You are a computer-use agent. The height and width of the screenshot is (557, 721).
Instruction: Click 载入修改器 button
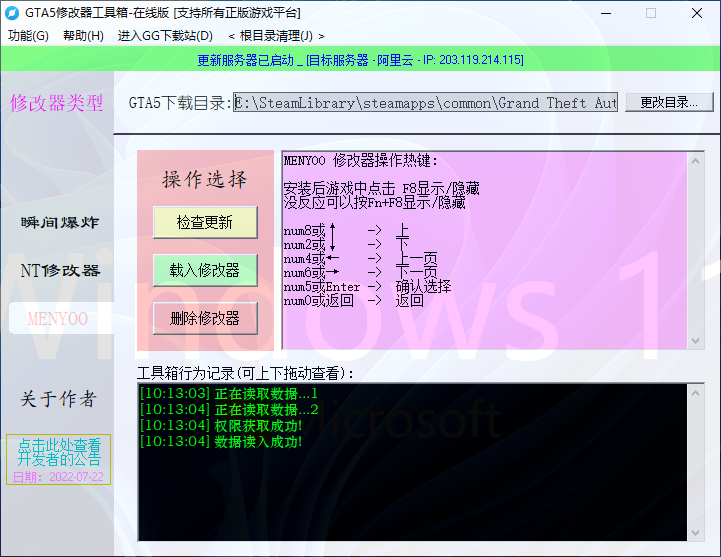pos(205,270)
